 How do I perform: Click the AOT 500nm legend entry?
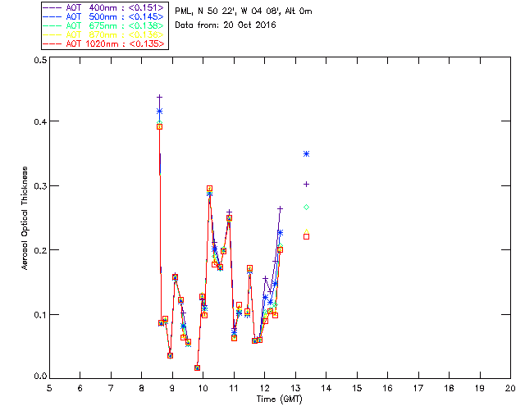coord(104,16)
